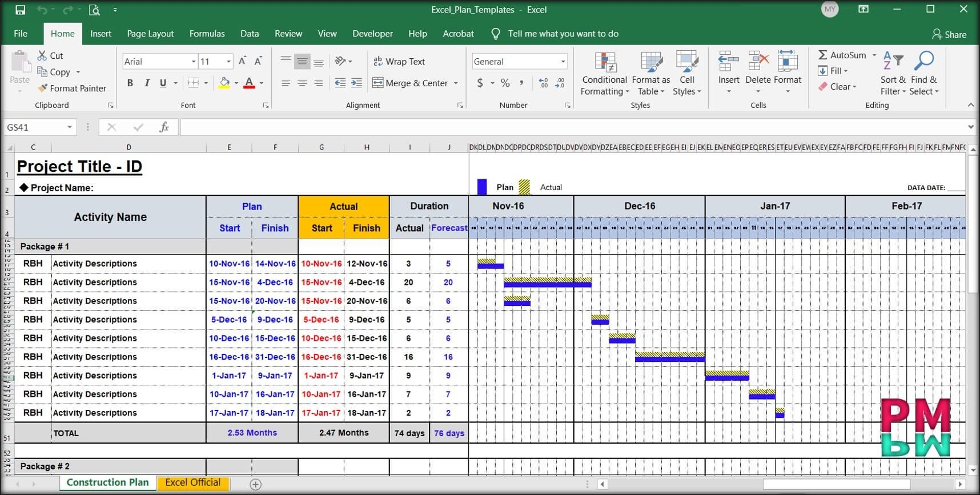Apply Percent Style format icon
This screenshot has width=980, height=495.
tap(505, 83)
